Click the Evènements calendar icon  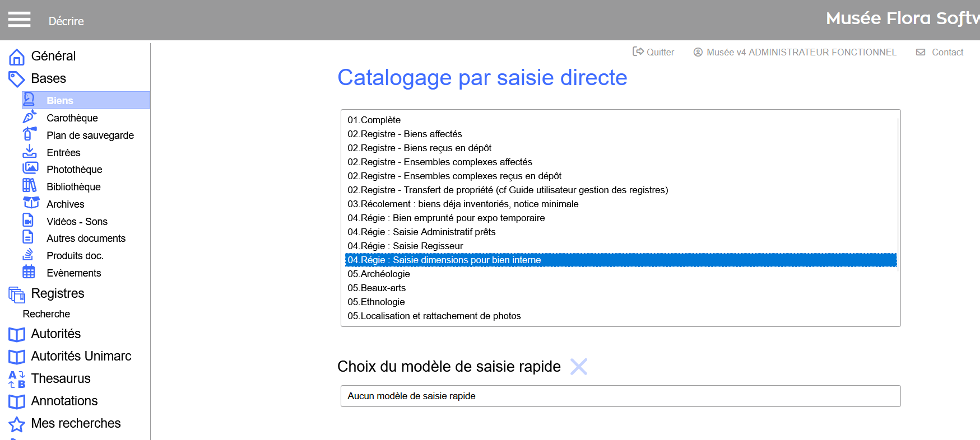pos(29,272)
